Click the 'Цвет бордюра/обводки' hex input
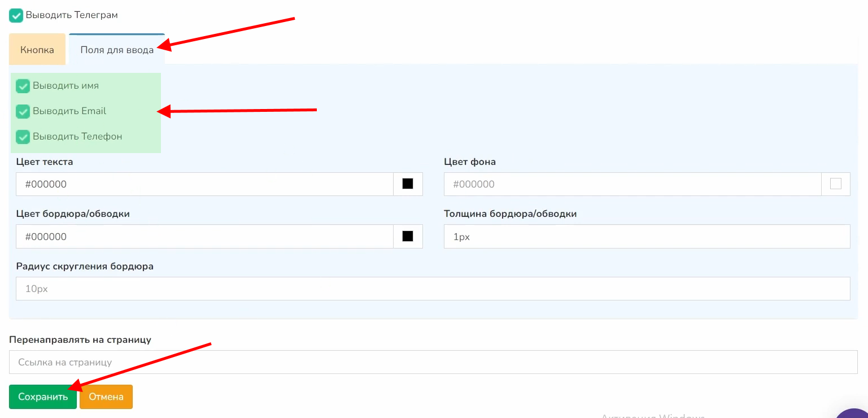Image resolution: width=868 pixels, height=418 pixels. click(x=204, y=237)
